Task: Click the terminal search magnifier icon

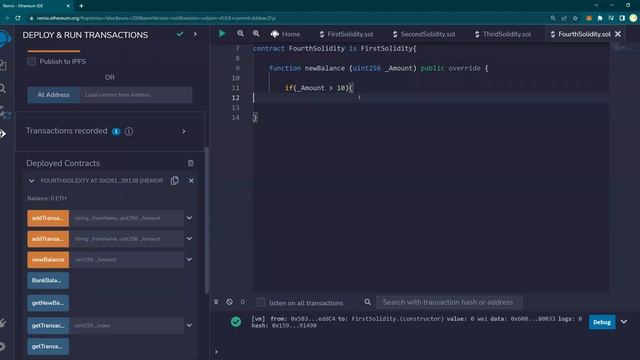Action: (367, 302)
